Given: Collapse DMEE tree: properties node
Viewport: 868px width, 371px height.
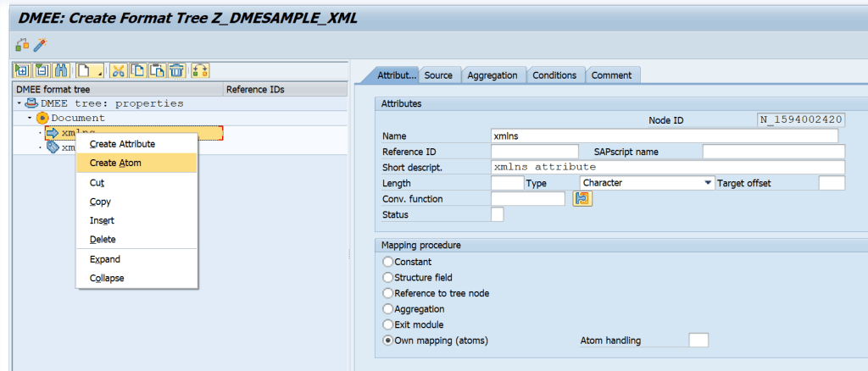Looking at the screenshot, I should 19,103.
